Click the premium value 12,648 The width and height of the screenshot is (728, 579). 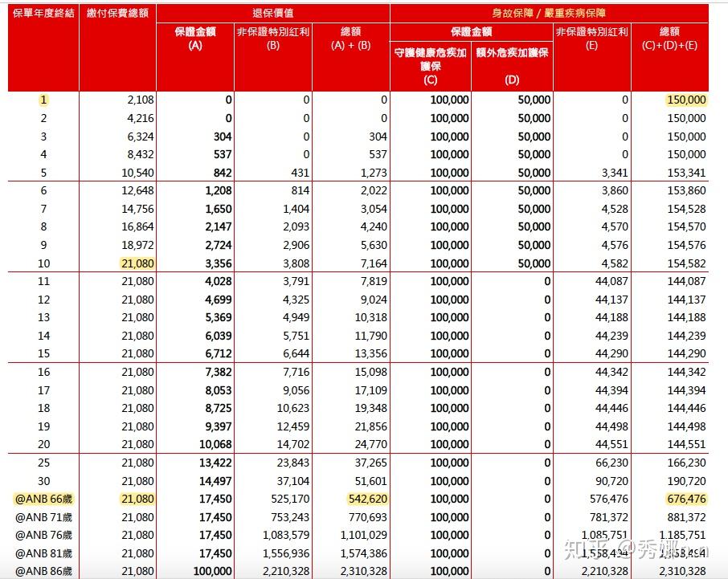pos(137,190)
